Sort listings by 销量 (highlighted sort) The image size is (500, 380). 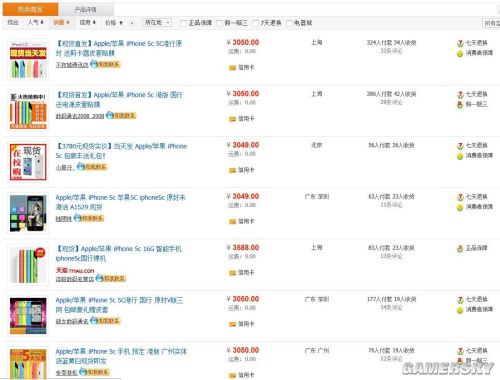pyautogui.click(x=61, y=22)
